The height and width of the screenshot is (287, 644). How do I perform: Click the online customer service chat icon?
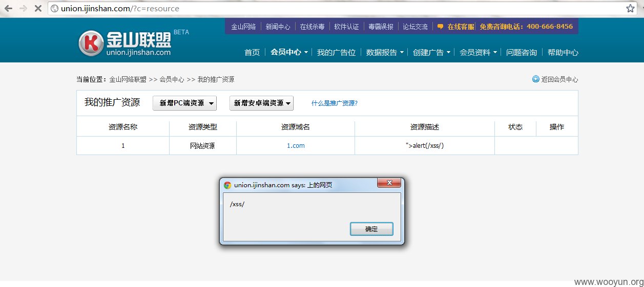pos(440,27)
